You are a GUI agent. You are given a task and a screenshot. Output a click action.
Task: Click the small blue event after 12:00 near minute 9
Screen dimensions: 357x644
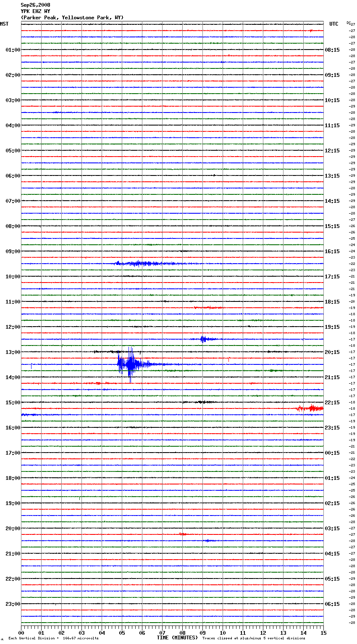click(x=208, y=339)
